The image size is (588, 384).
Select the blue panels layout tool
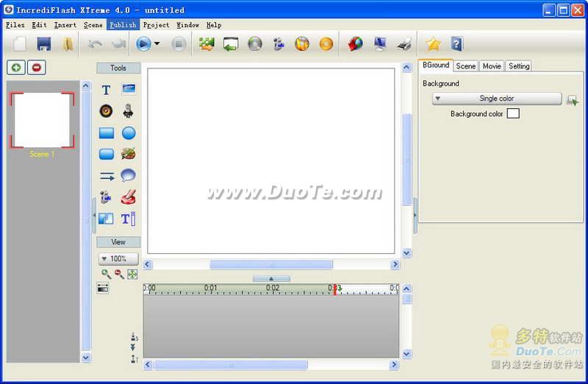pyautogui.click(x=106, y=218)
